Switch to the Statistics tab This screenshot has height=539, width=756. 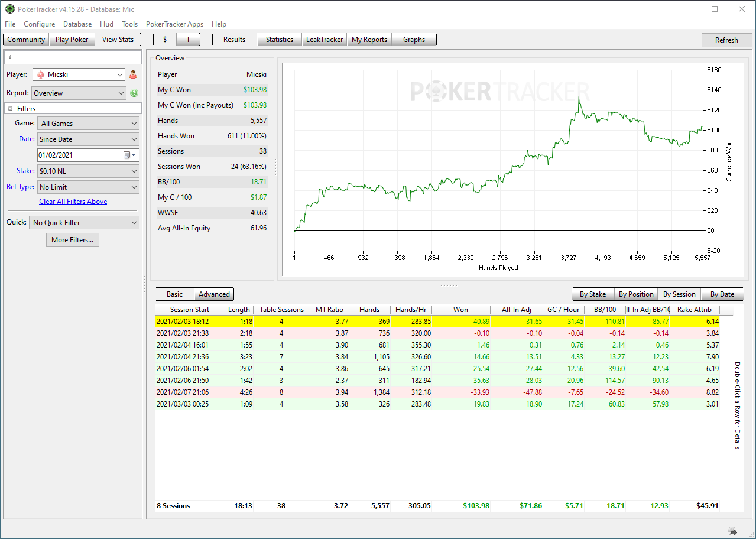pyautogui.click(x=280, y=40)
